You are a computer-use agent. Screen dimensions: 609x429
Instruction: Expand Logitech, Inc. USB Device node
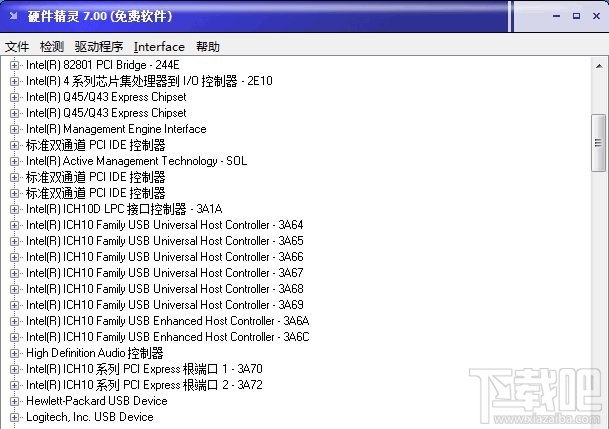tap(14, 417)
